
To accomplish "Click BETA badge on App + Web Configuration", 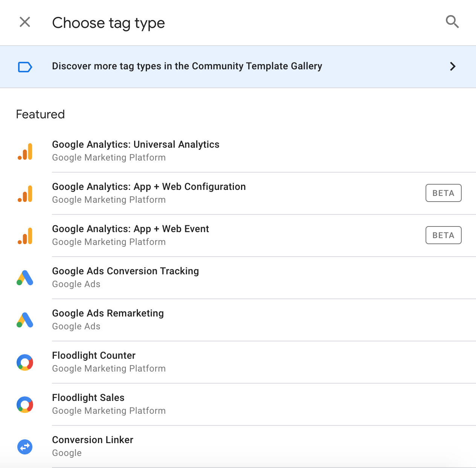I will [444, 193].
